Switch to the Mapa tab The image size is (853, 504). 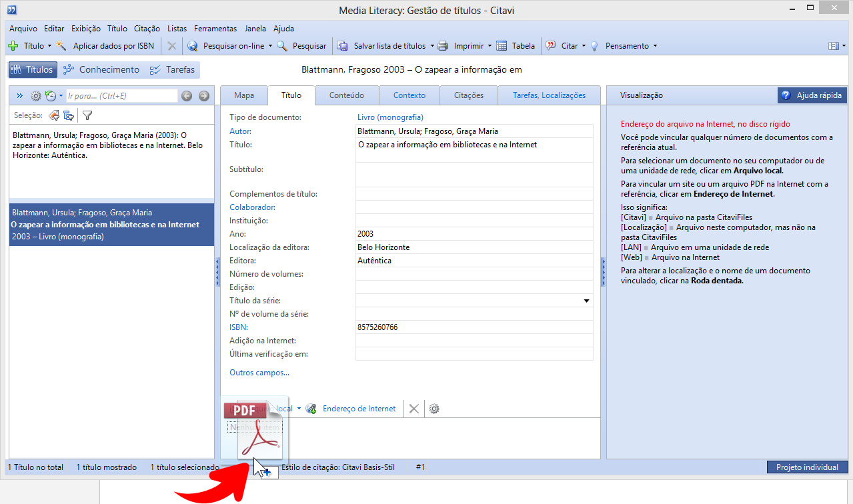[x=244, y=95]
